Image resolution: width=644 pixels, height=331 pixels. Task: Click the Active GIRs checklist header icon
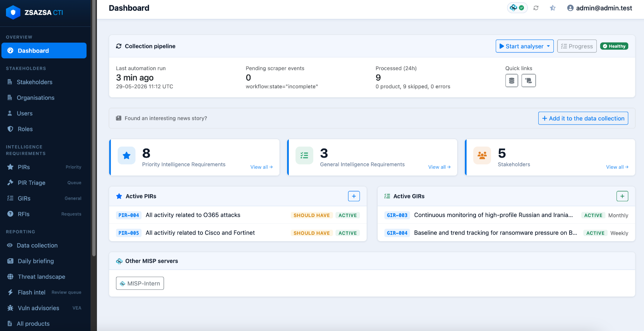tap(387, 196)
